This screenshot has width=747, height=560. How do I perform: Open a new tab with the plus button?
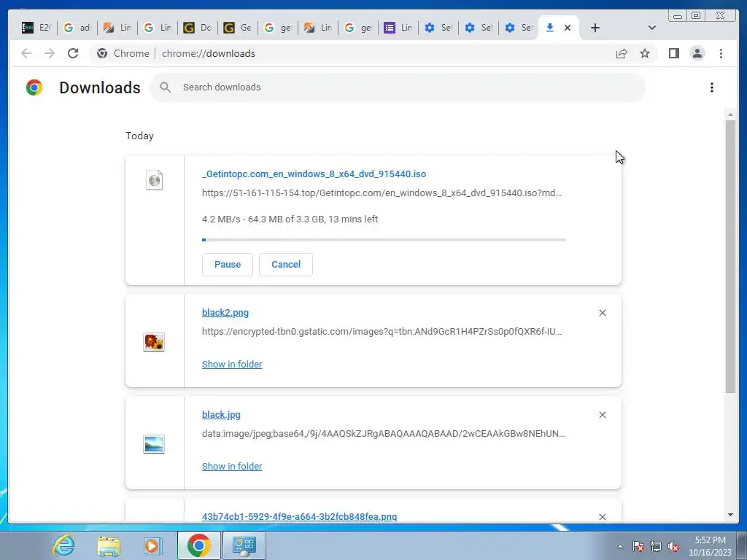[595, 28]
